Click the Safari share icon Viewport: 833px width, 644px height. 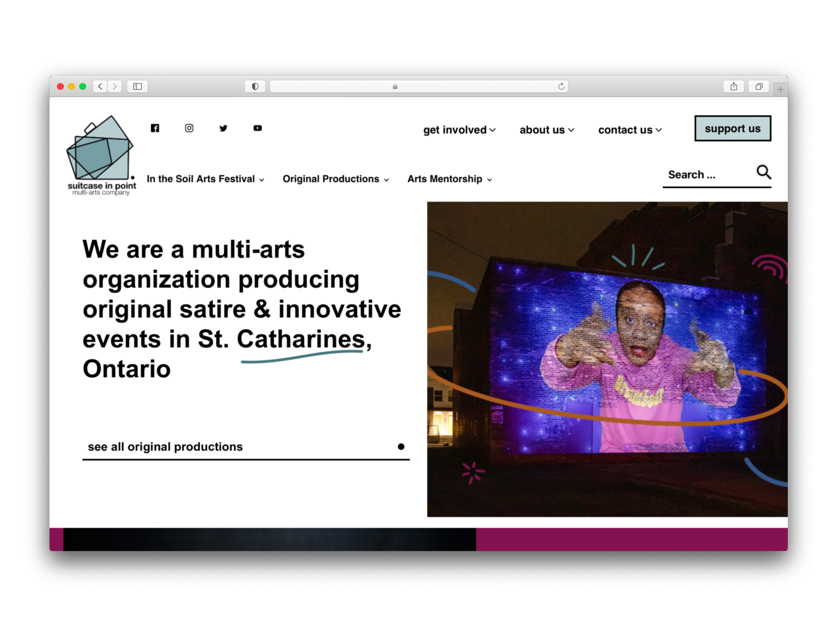pyautogui.click(x=734, y=87)
